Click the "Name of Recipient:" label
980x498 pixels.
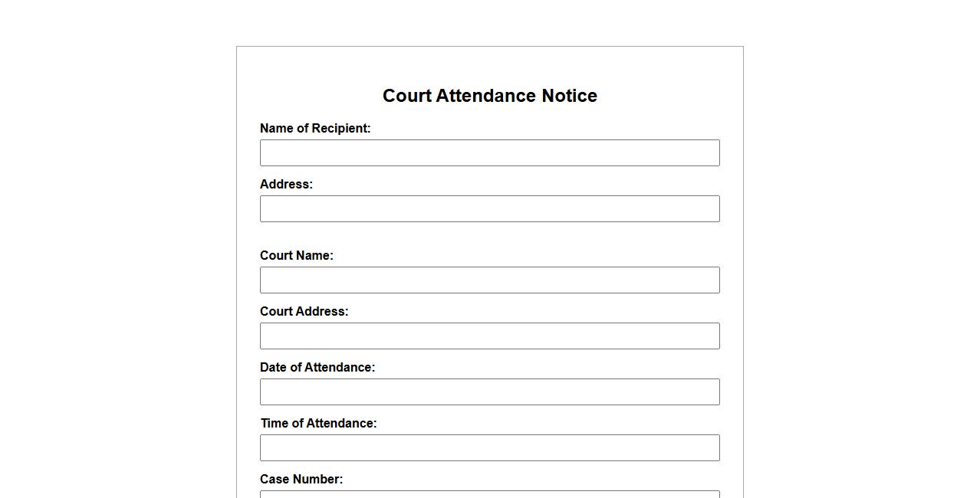click(315, 128)
